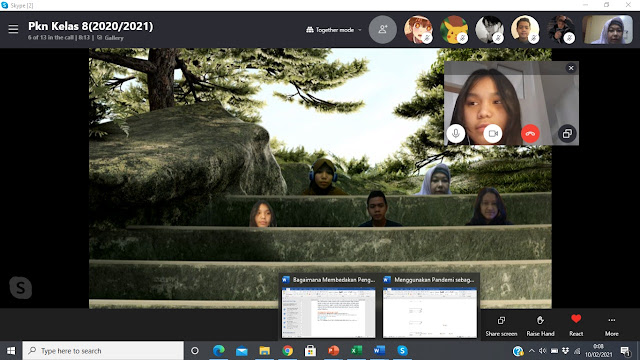Viewport: 640px width, 360px height.
Task: Open More options menu
Action: tap(611, 326)
